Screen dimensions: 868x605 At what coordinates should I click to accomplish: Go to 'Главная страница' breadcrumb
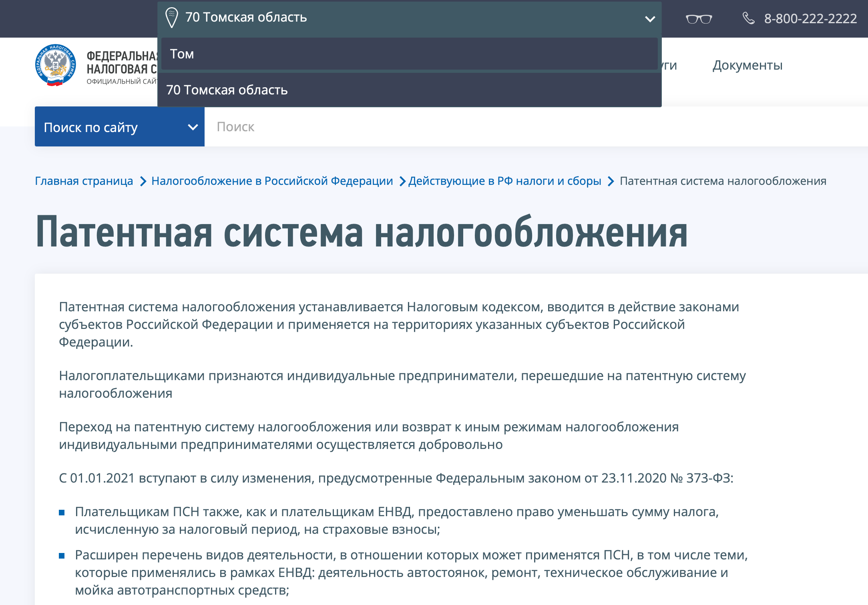pyautogui.click(x=84, y=181)
